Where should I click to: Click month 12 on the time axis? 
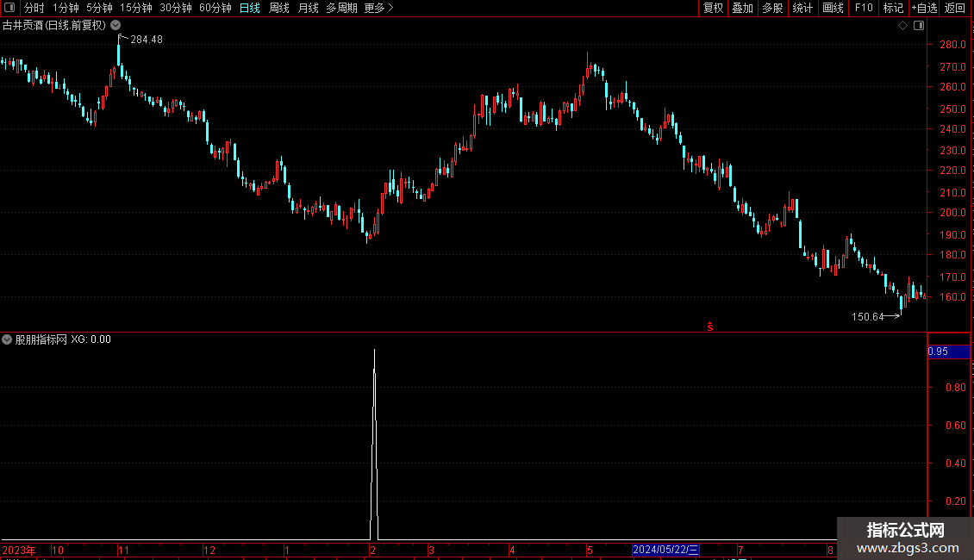(x=209, y=550)
